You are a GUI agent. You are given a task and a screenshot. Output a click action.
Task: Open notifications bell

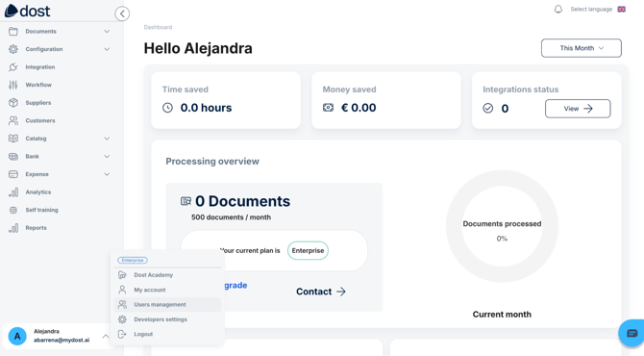(557, 9)
